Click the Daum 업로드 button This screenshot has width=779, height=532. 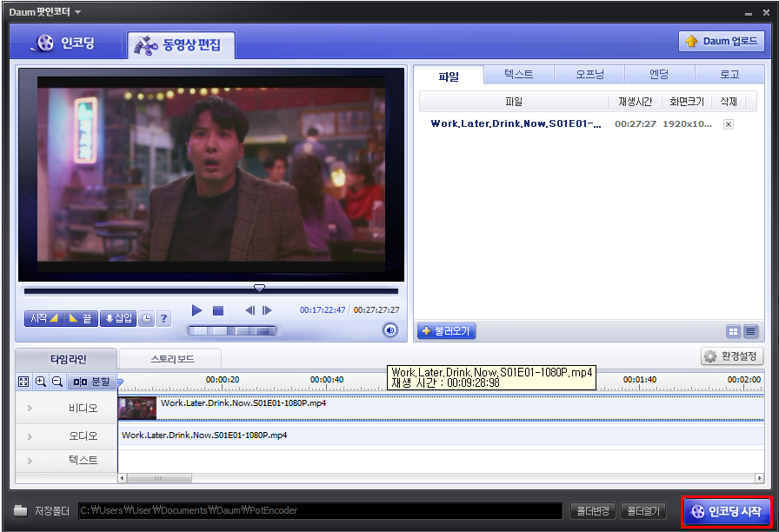[x=722, y=41]
